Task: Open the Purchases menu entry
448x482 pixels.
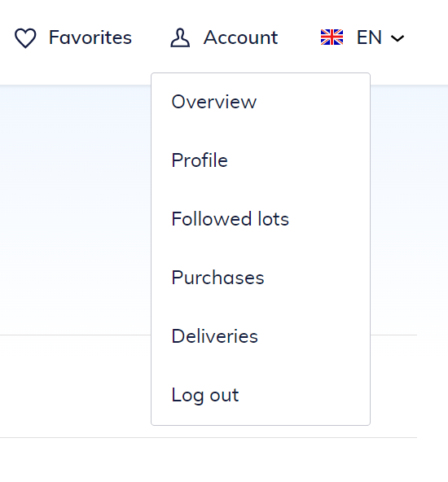Action: (217, 278)
